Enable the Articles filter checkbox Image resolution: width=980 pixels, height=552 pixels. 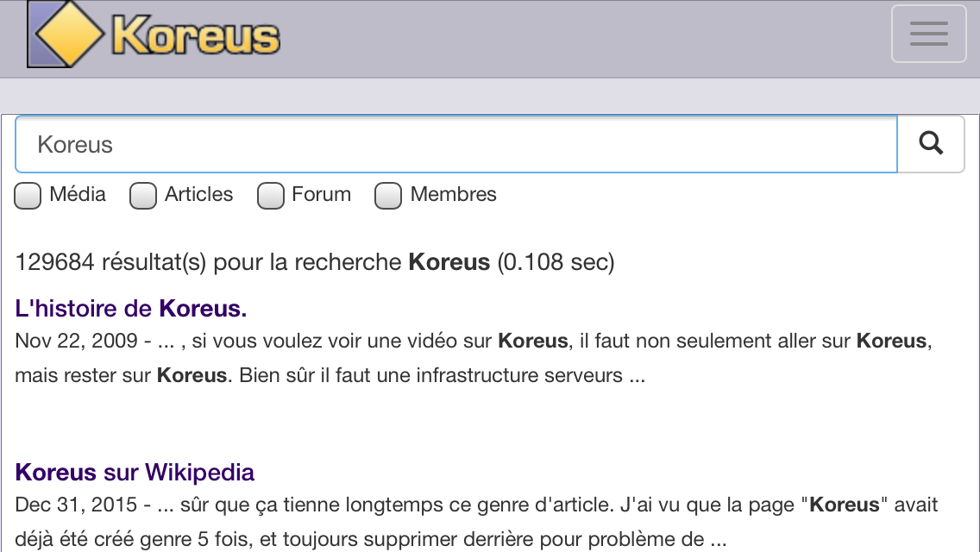pos(143,196)
